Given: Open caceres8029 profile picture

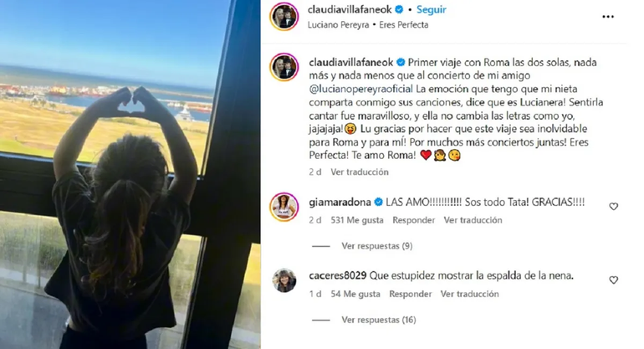Looking at the screenshot, I should point(284,280).
